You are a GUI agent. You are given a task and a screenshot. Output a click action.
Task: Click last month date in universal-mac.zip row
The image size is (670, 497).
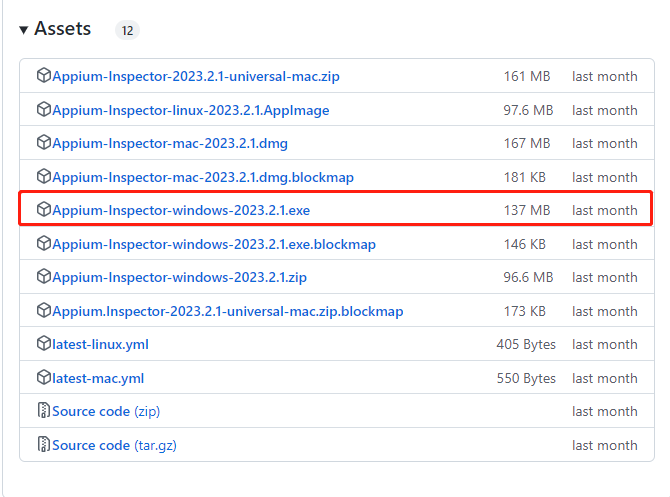click(605, 76)
